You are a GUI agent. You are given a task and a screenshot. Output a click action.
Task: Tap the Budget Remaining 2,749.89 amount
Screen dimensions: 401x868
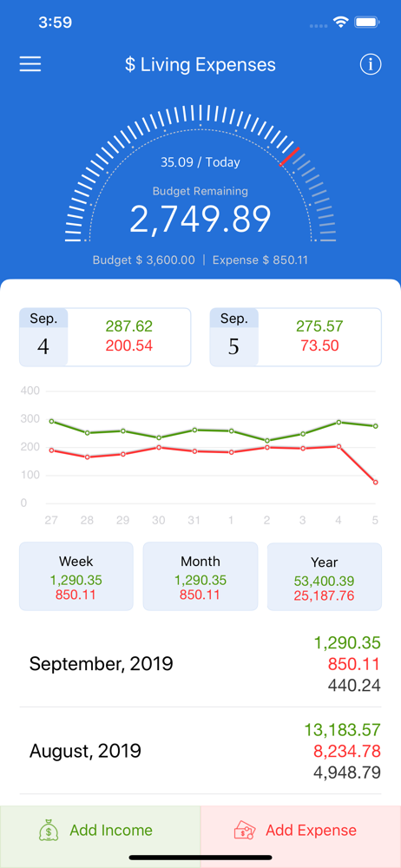tap(200, 218)
